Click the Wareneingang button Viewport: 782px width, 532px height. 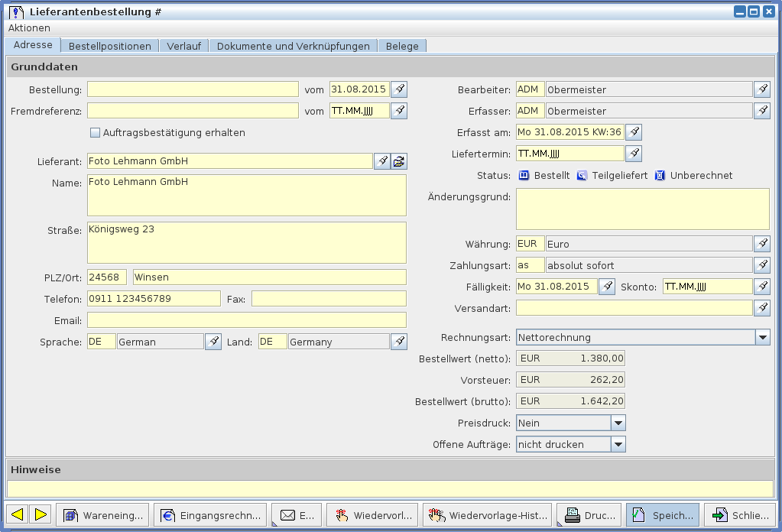click(102, 515)
